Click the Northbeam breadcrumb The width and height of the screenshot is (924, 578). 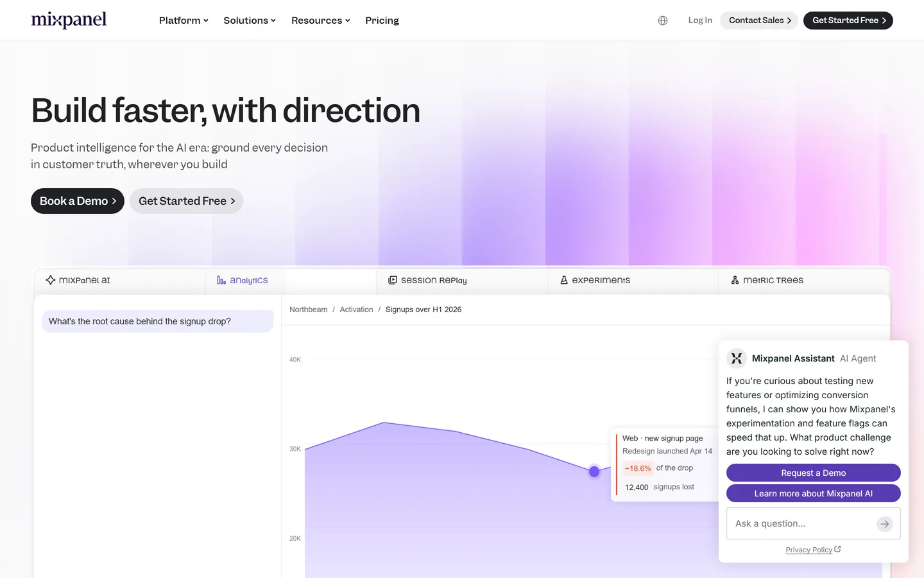(308, 310)
